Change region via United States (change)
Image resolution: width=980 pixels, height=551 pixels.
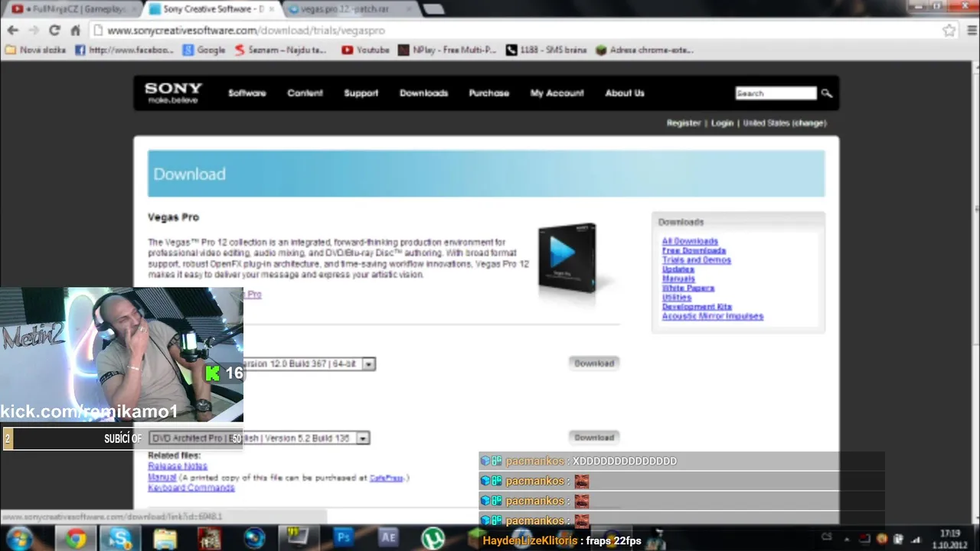[785, 123]
